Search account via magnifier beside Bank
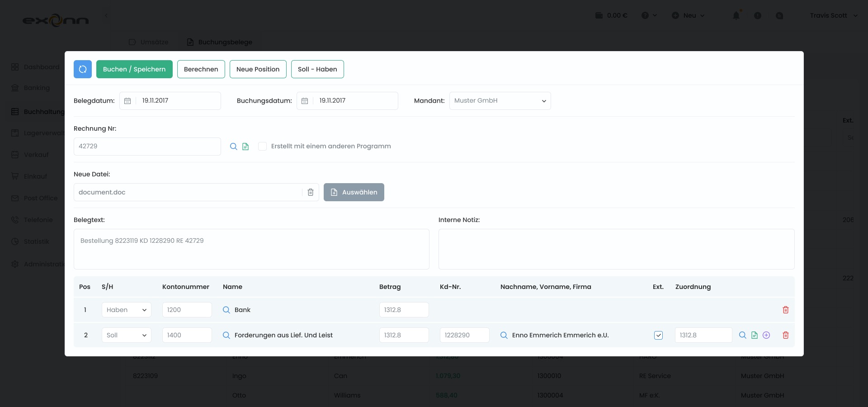Viewport: 868px width, 407px height. point(226,310)
